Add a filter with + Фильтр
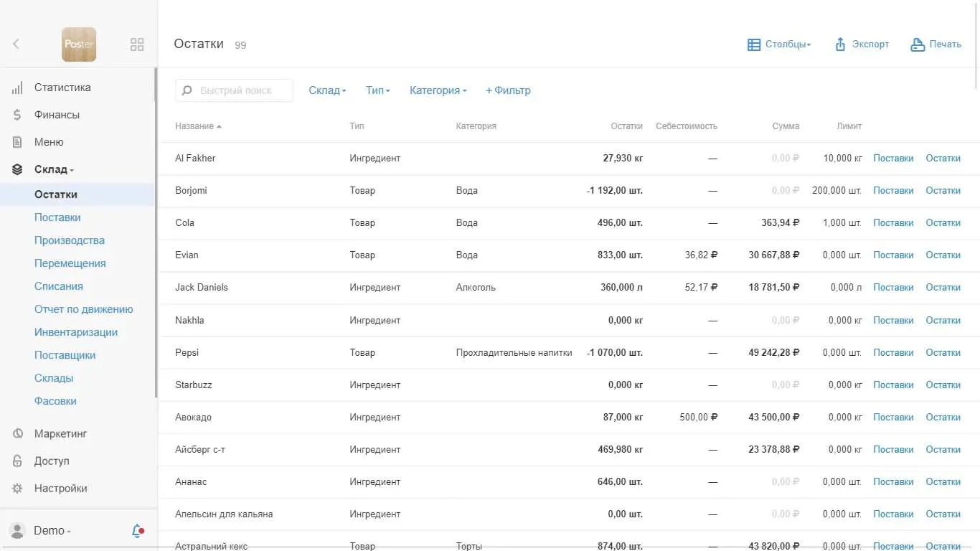The width and height of the screenshot is (980, 551). (508, 90)
